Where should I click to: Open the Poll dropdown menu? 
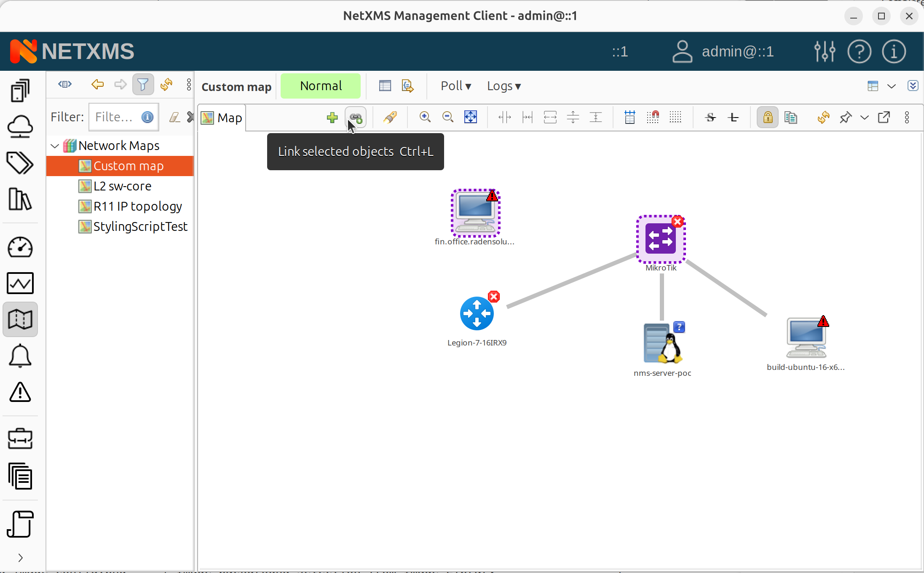click(456, 86)
